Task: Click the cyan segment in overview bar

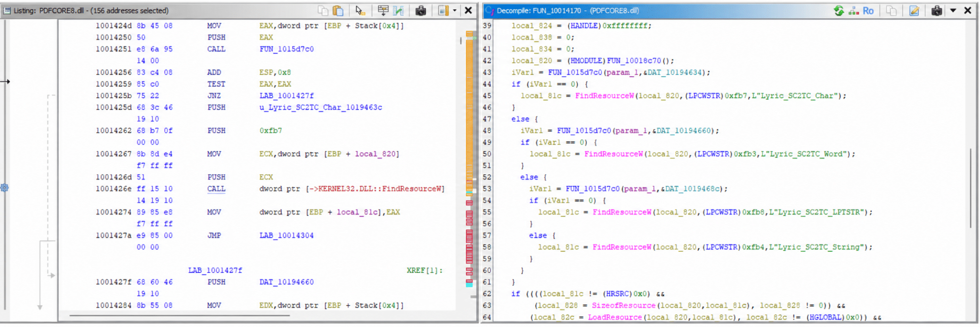Action: click(469, 284)
